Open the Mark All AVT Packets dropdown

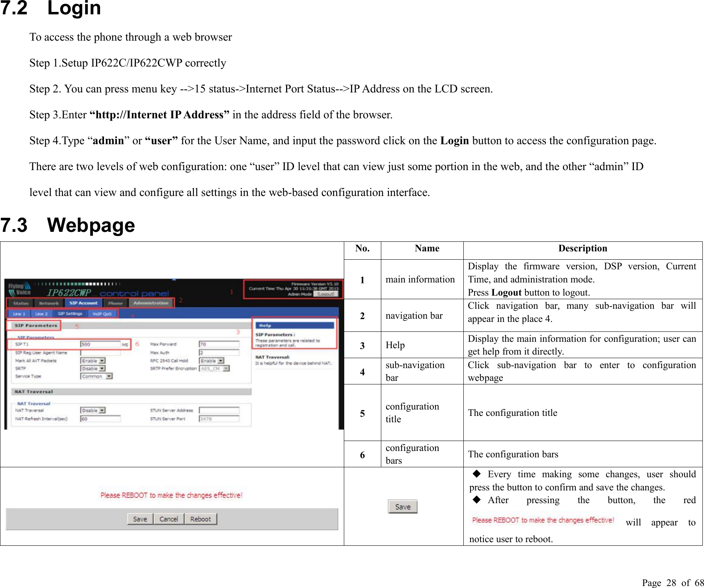click(x=93, y=361)
